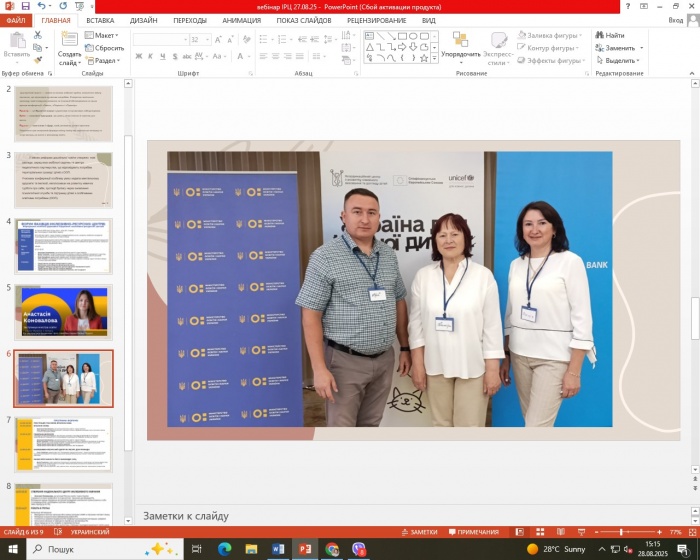Click the Arrange (Упорядочить) icon
The width and height of the screenshot is (700, 560).
460,45
